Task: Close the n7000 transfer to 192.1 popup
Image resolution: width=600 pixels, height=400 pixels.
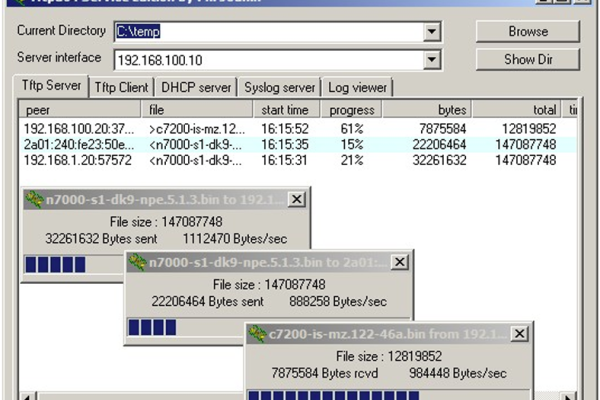Action: [x=297, y=199]
